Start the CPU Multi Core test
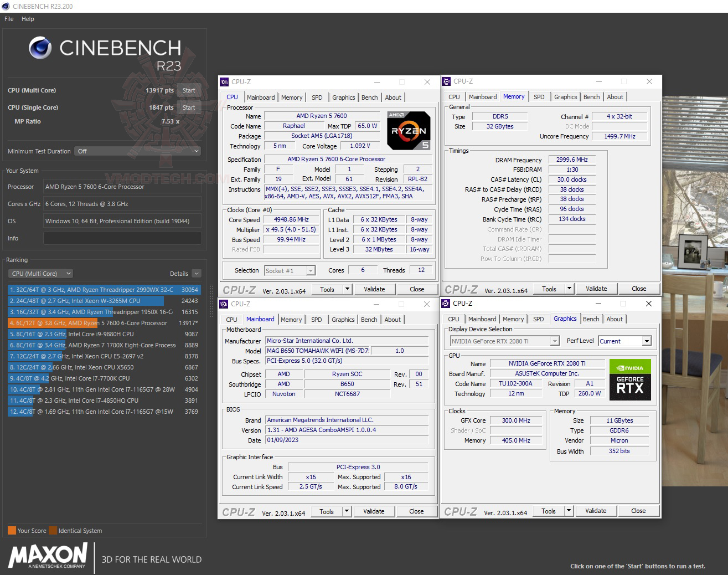The height and width of the screenshot is (575, 728). [189, 90]
